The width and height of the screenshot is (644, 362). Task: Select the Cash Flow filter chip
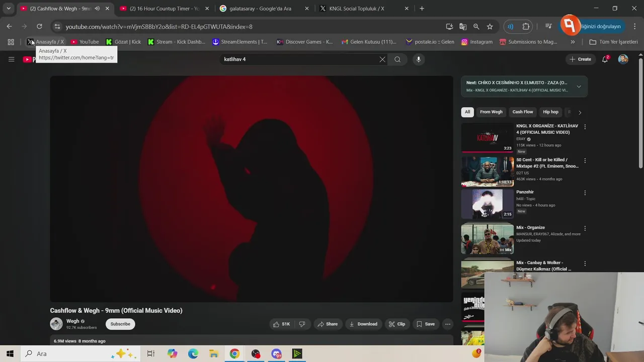point(522,112)
